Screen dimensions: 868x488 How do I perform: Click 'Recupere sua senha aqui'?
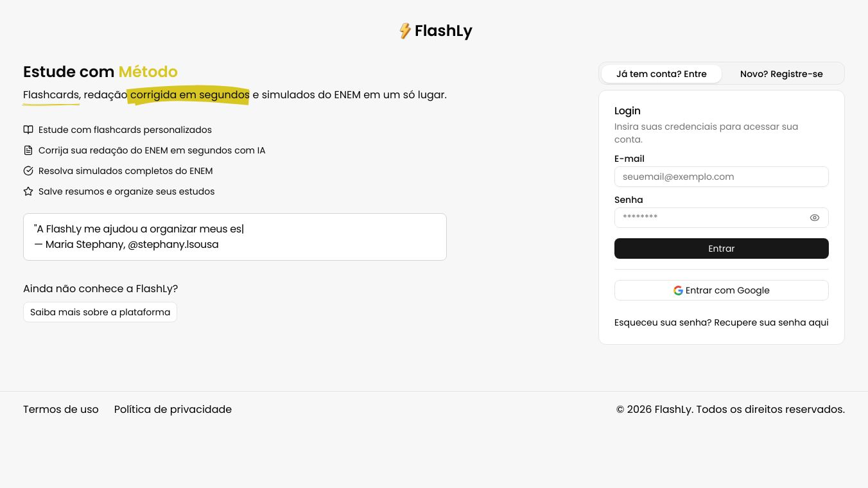[x=771, y=322]
